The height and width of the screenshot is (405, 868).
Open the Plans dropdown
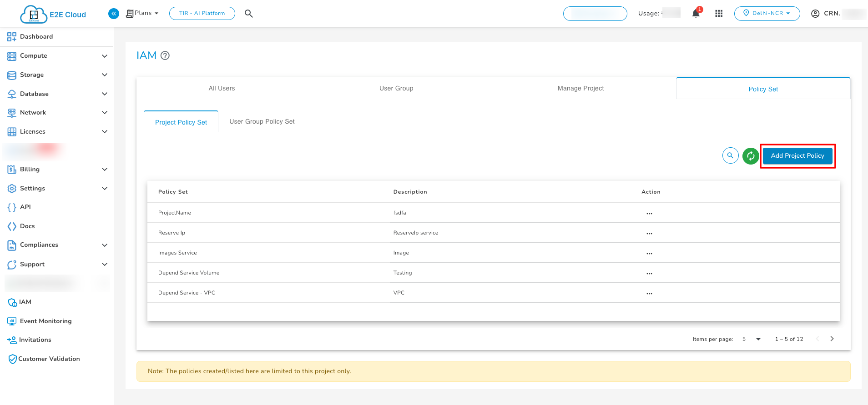click(x=142, y=13)
